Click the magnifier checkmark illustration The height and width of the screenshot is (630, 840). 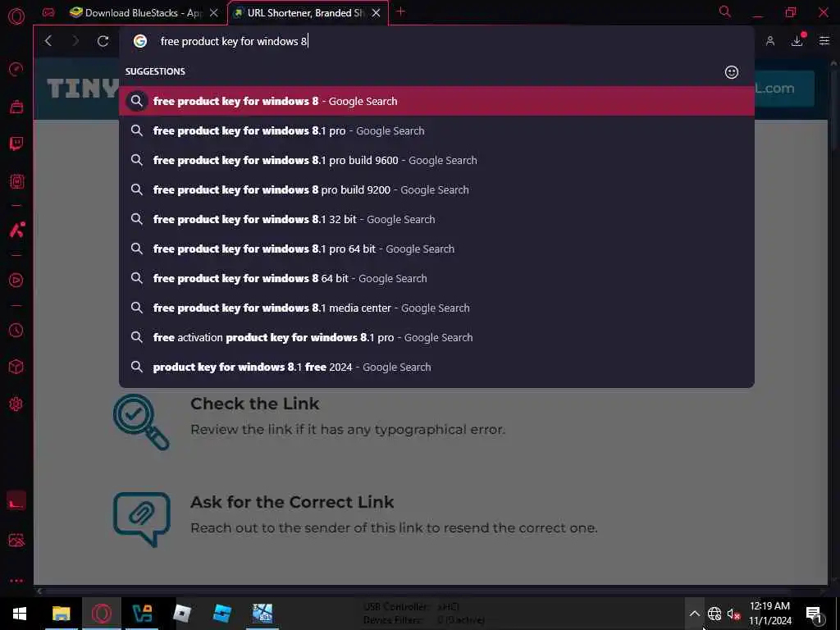click(x=141, y=422)
